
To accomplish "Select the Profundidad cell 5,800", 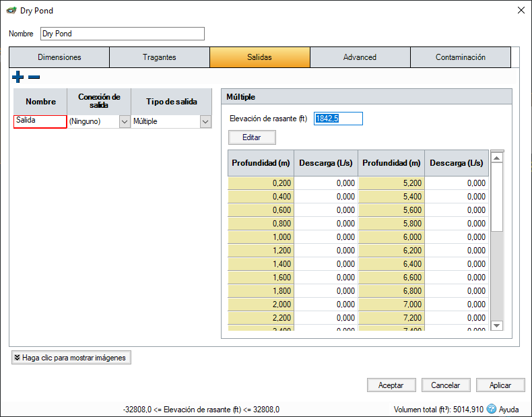I will (x=391, y=224).
